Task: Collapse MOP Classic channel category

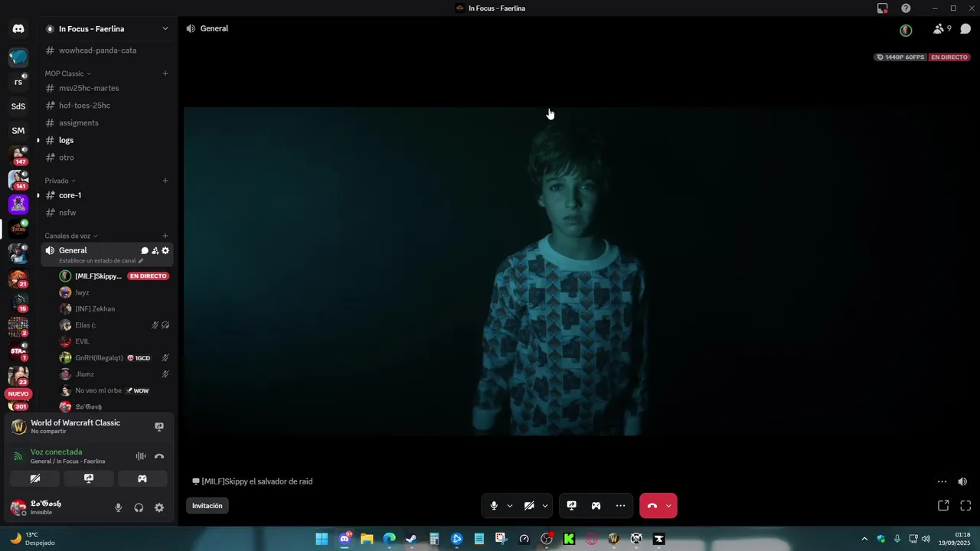Action: coord(67,73)
